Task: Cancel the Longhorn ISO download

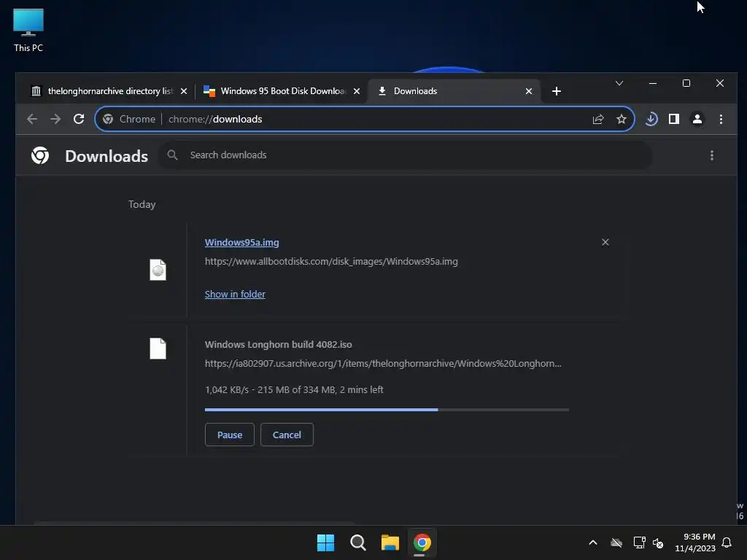Action: 287,435
